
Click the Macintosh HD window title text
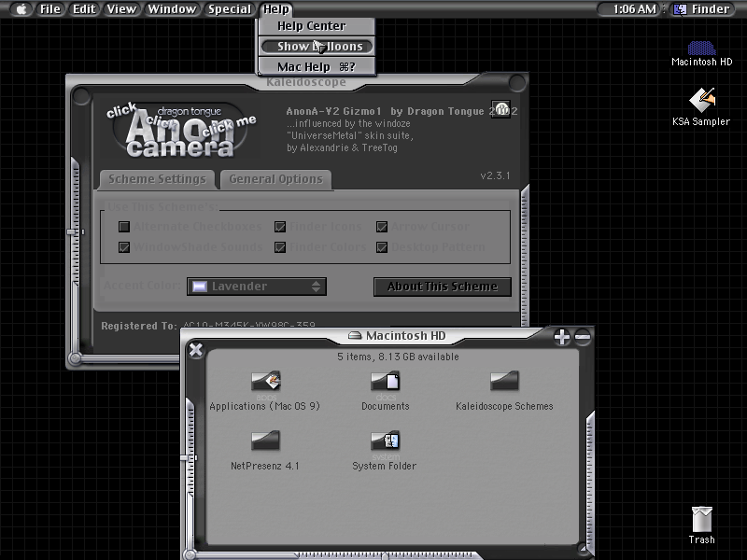click(406, 336)
